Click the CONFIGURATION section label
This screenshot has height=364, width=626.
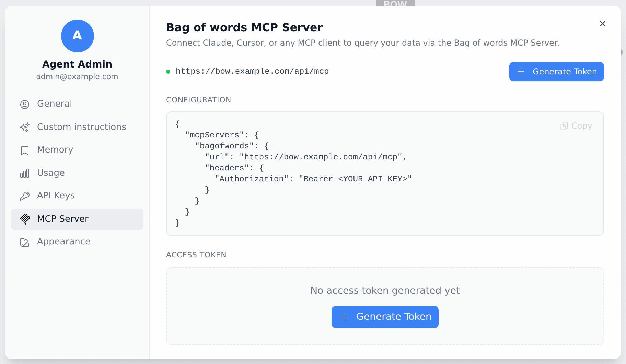pos(198,100)
